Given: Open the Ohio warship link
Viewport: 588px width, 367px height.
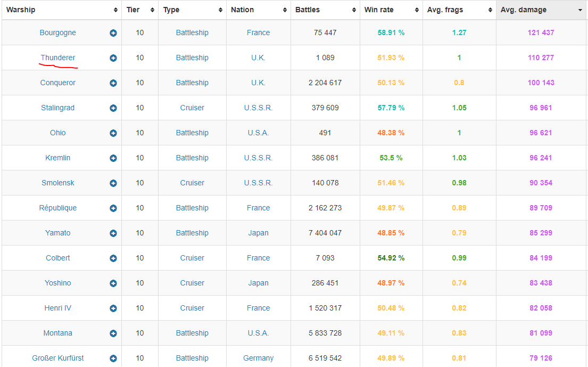Looking at the screenshot, I should click(x=58, y=133).
